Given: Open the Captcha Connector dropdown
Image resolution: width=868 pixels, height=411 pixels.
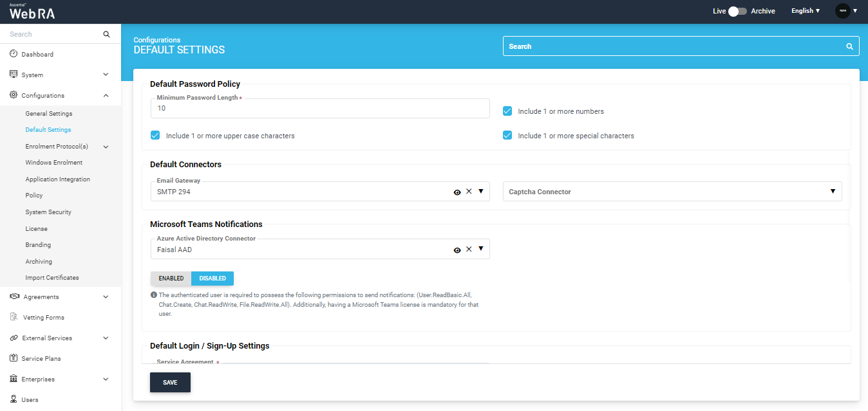Looking at the screenshot, I should click(832, 192).
